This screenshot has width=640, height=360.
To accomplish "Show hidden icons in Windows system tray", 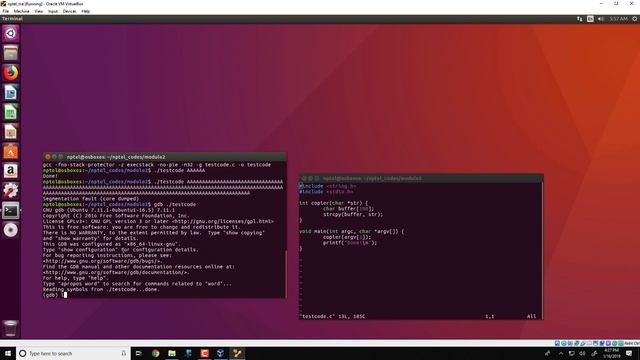I will pos(560,353).
